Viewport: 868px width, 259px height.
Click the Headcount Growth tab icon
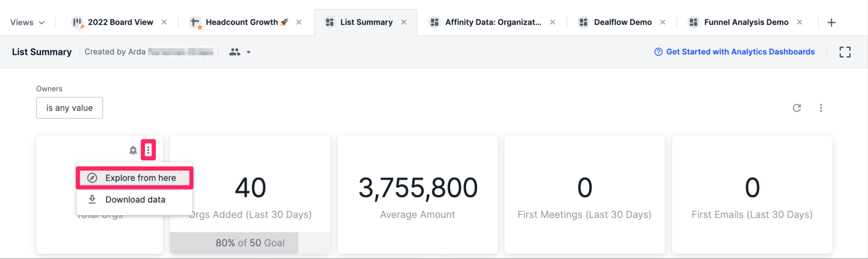[195, 22]
